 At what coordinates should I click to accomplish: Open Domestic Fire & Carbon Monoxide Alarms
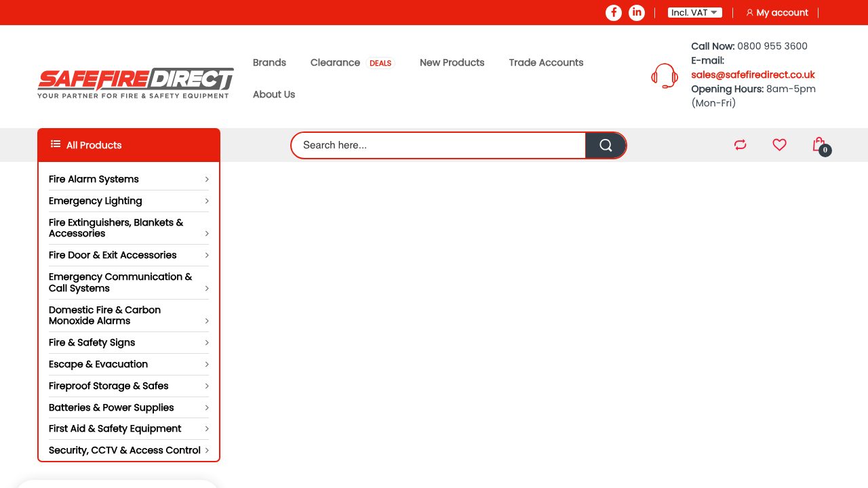click(x=105, y=315)
